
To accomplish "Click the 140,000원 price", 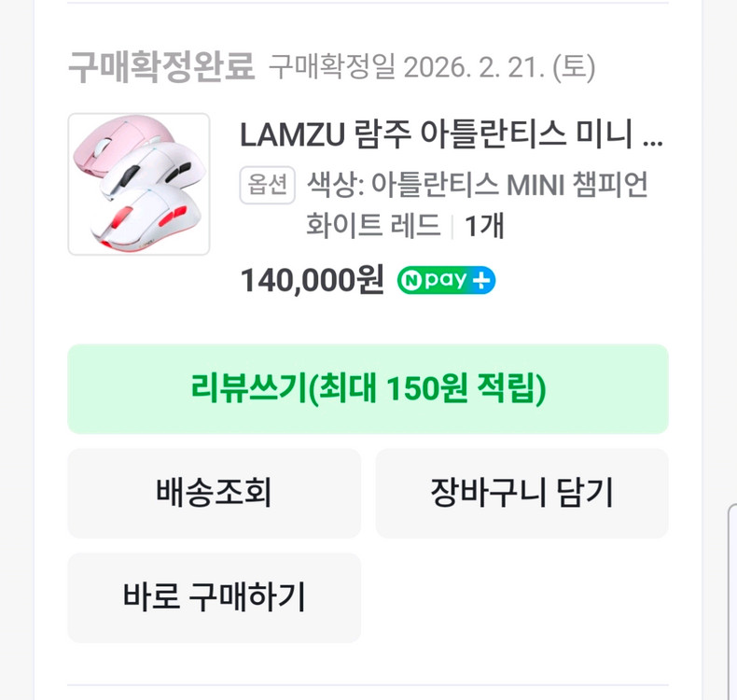I will [312, 280].
